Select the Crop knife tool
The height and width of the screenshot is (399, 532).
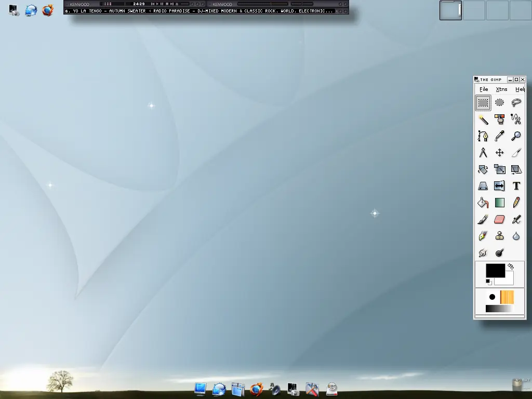pyautogui.click(x=516, y=153)
